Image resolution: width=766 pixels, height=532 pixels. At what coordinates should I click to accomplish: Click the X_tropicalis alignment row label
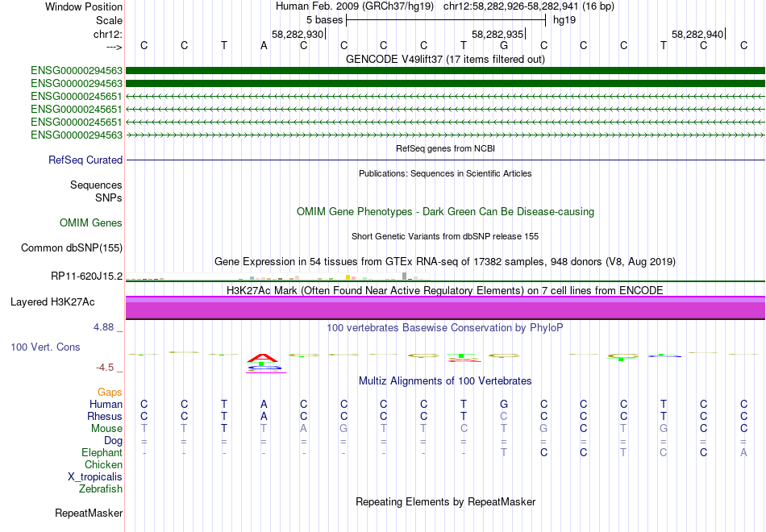point(95,477)
